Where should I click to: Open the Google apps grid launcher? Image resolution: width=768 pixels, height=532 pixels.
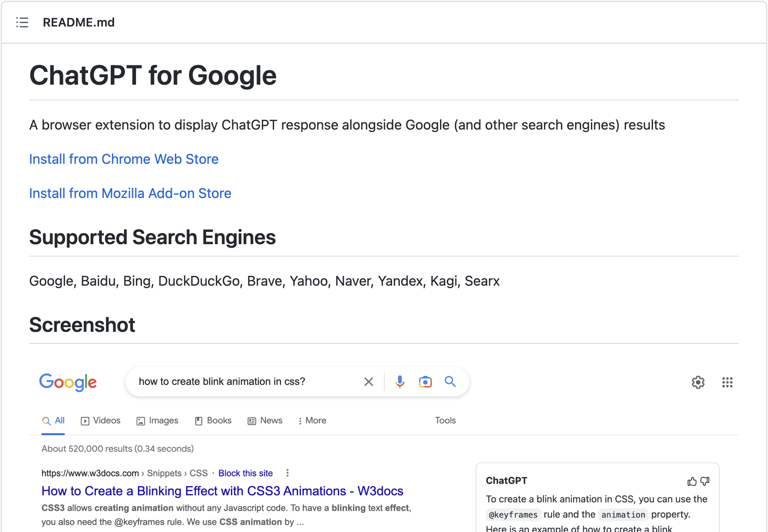(727, 382)
